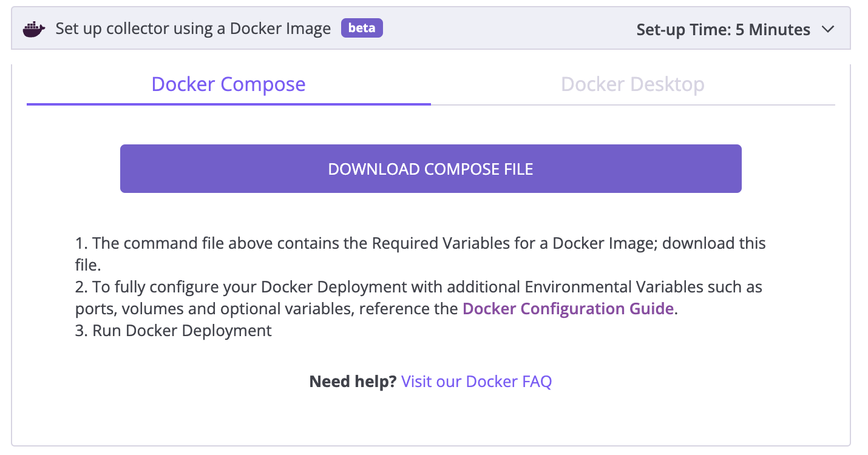The height and width of the screenshot is (455, 868).
Task: Visit our Docker FAQ link
Action: pos(476,381)
